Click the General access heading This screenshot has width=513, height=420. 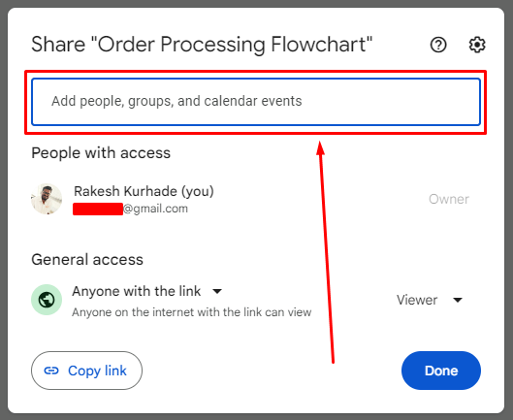87,260
